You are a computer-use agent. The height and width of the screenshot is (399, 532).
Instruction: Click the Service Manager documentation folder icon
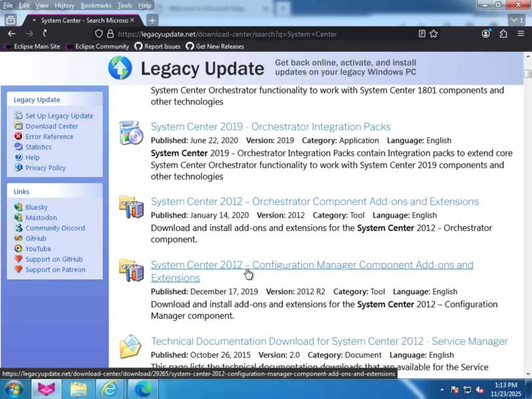tap(130, 347)
